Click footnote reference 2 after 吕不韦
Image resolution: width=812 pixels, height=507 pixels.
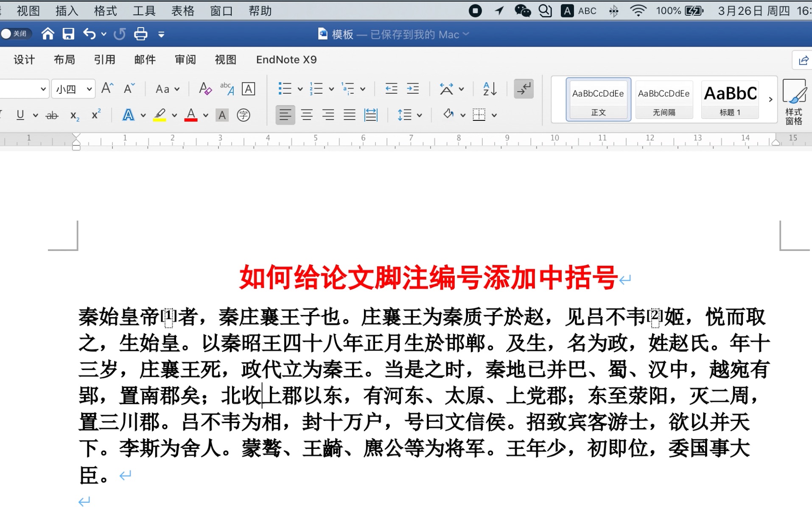point(655,316)
